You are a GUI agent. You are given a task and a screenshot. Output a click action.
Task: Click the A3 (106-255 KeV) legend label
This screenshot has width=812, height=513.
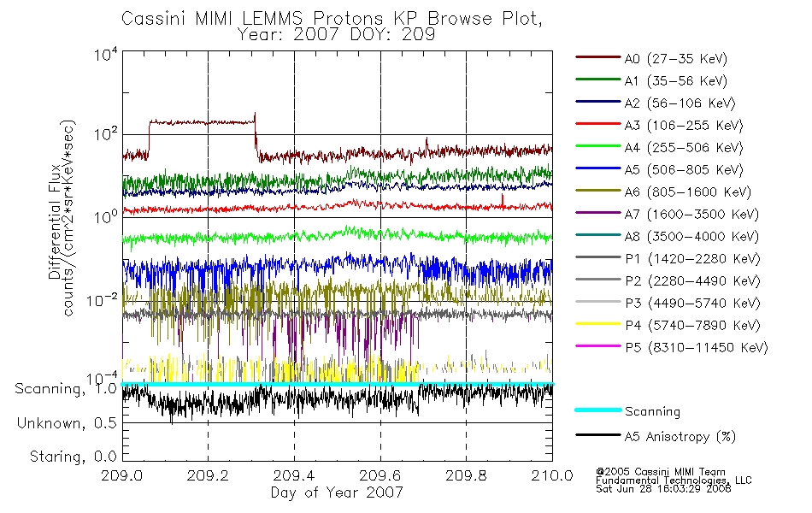click(x=684, y=126)
